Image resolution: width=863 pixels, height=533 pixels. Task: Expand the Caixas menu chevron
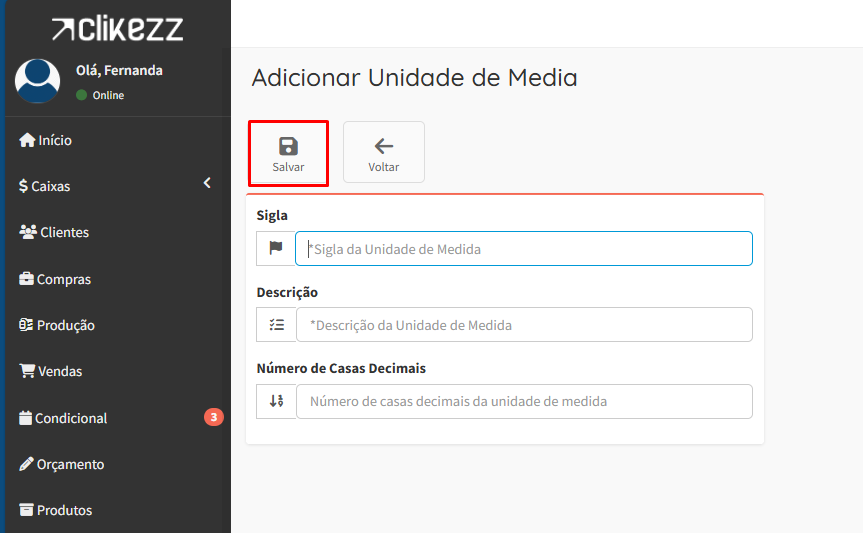pos(207,183)
